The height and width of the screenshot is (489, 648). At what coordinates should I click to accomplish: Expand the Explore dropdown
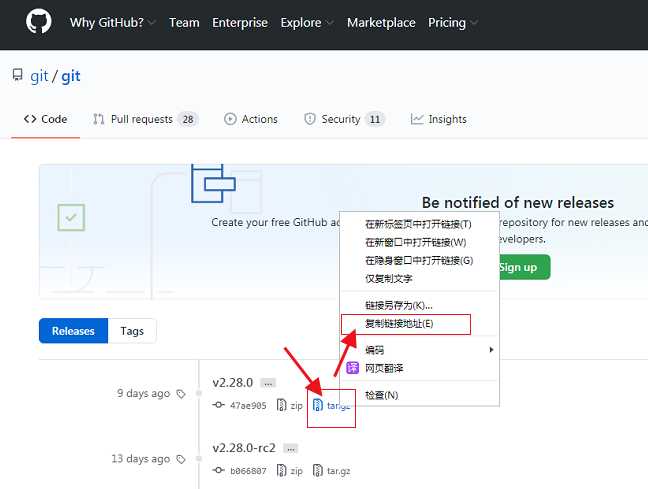click(307, 22)
